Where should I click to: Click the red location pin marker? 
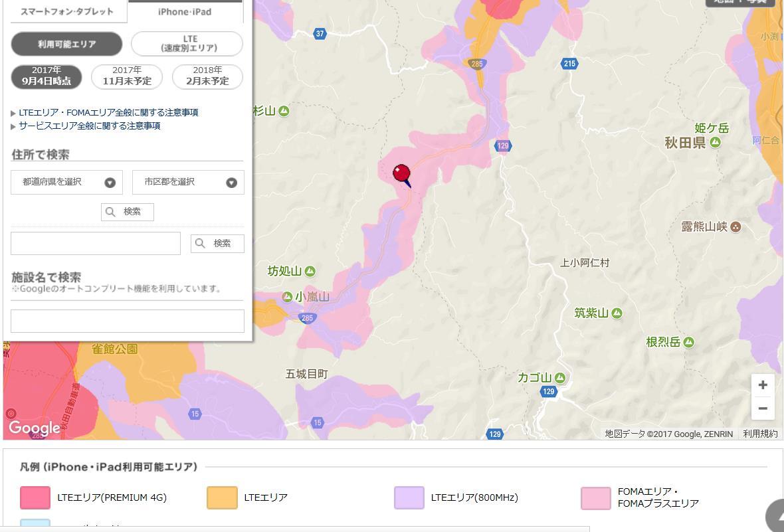pyautogui.click(x=401, y=174)
